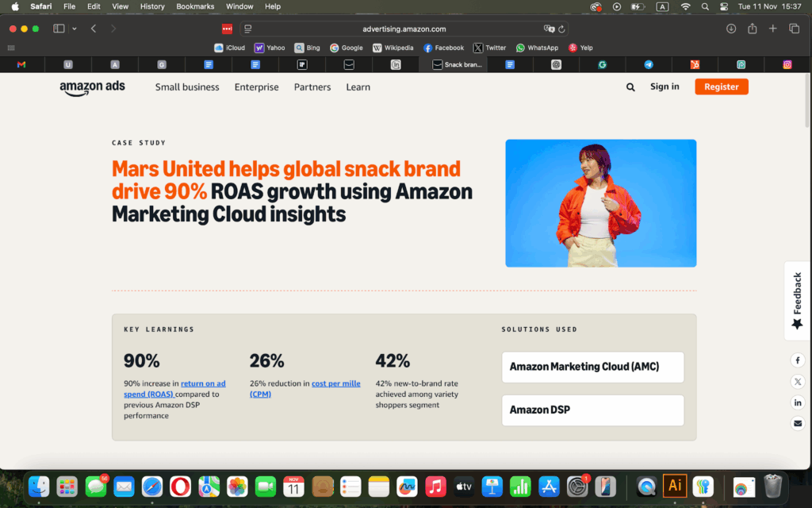Share the case study on X (Twitter)
The image size is (812, 508).
[798, 382]
